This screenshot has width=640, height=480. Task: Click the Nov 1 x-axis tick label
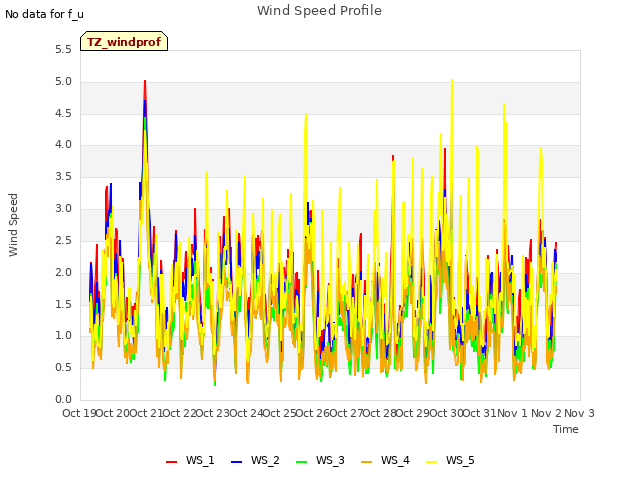tap(513, 413)
